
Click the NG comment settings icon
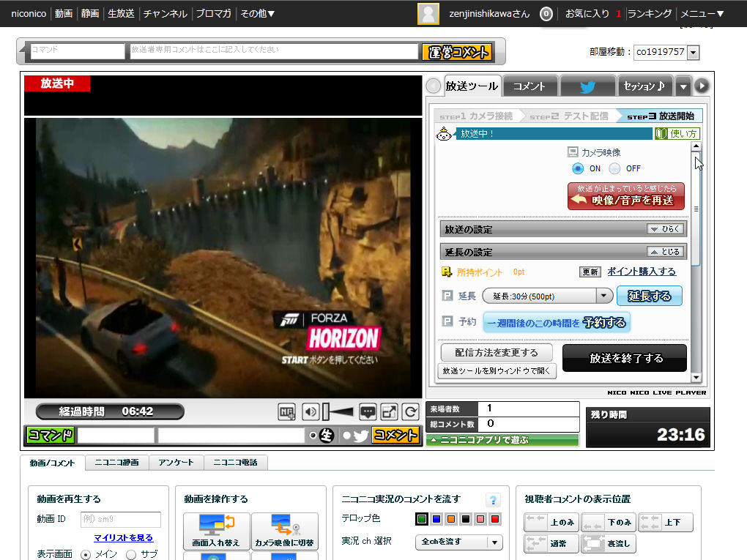click(x=287, y=412)
